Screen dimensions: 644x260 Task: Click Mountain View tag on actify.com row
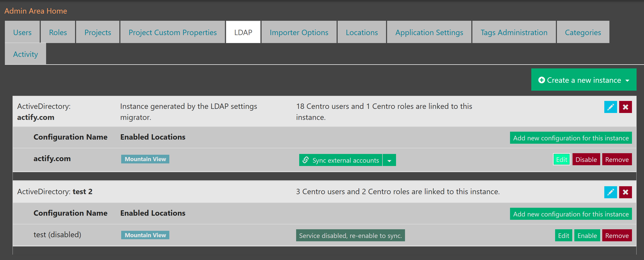pos(145,159)
